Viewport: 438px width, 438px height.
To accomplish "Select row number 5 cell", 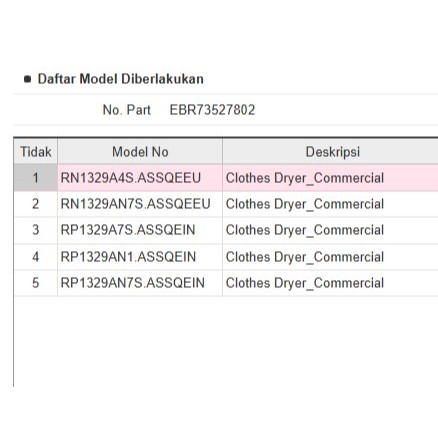I will 35,283.
